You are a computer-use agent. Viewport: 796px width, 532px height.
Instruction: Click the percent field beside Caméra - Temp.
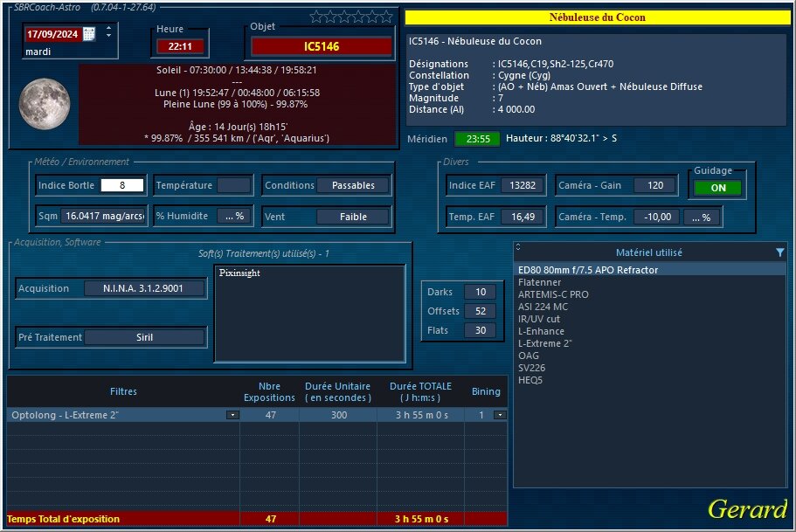[703, 218]
